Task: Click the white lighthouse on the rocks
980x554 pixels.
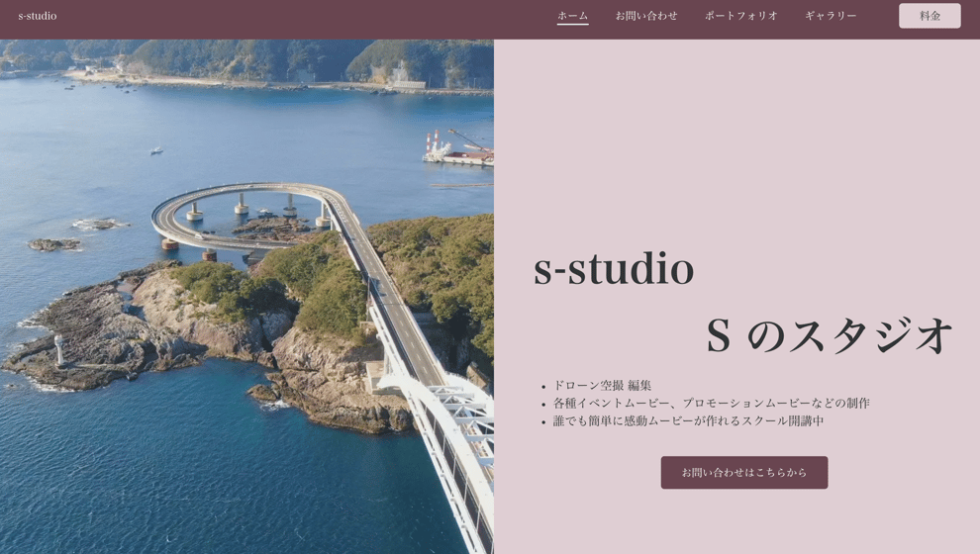Action: coord(59,350)
